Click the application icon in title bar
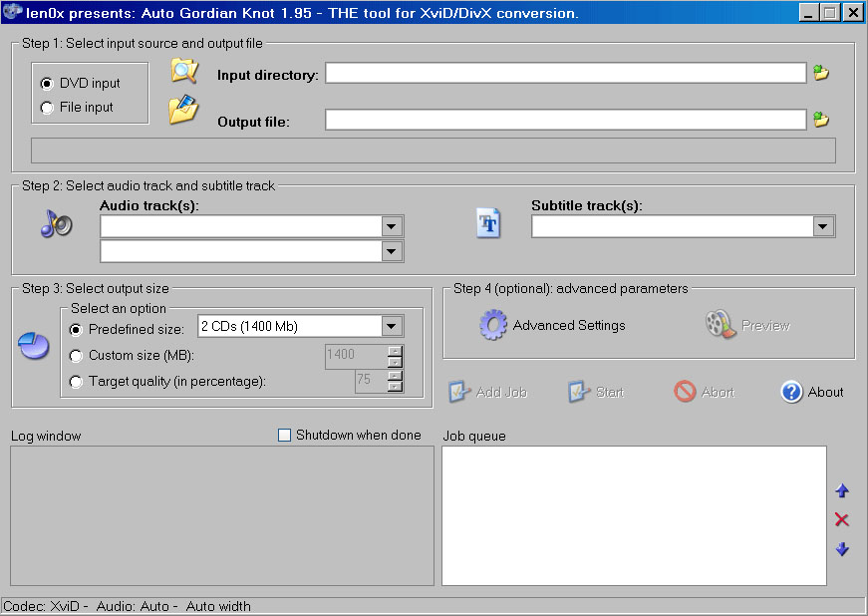868x616 pixels. click(x=12, y=12)
